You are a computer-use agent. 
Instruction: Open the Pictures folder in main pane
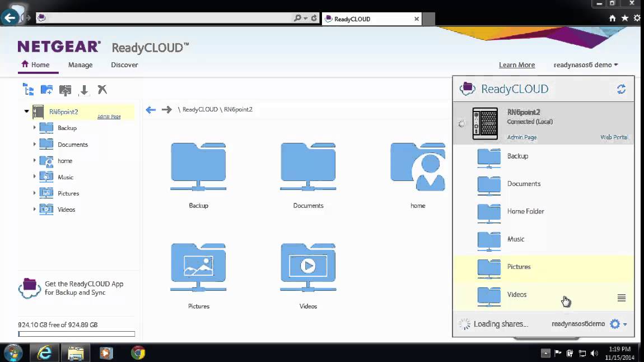coord(198,267)
